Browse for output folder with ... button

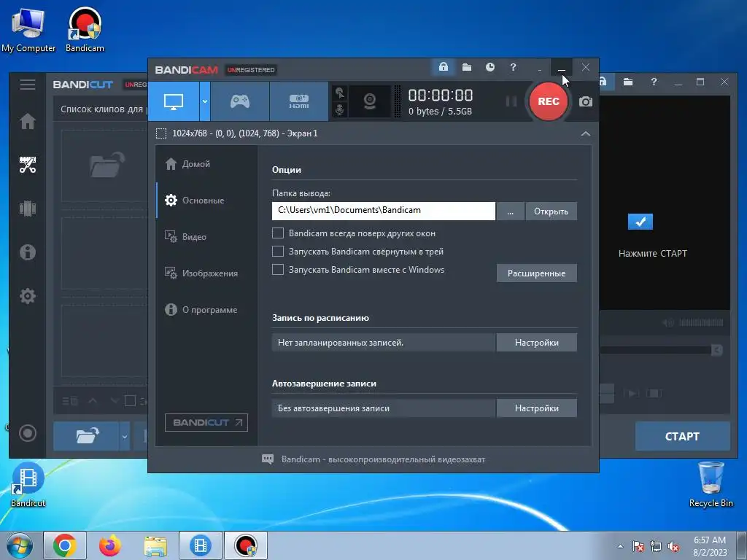pyautogui.click(x=510, y=211)
